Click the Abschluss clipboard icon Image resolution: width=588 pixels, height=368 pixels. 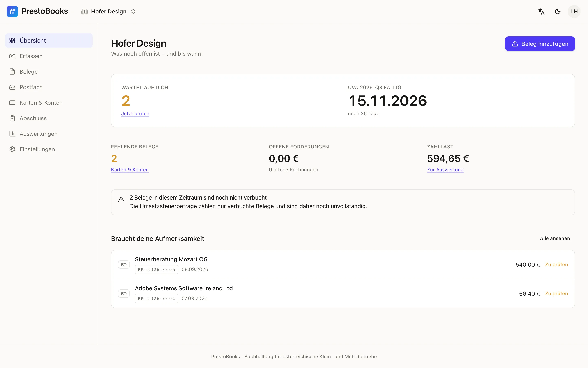12,118
